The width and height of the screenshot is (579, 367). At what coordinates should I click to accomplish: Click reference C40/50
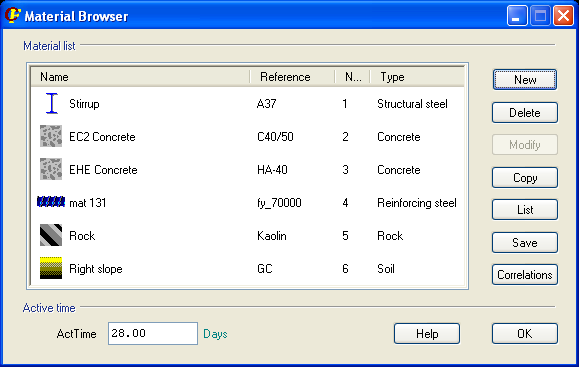(275, 137)
